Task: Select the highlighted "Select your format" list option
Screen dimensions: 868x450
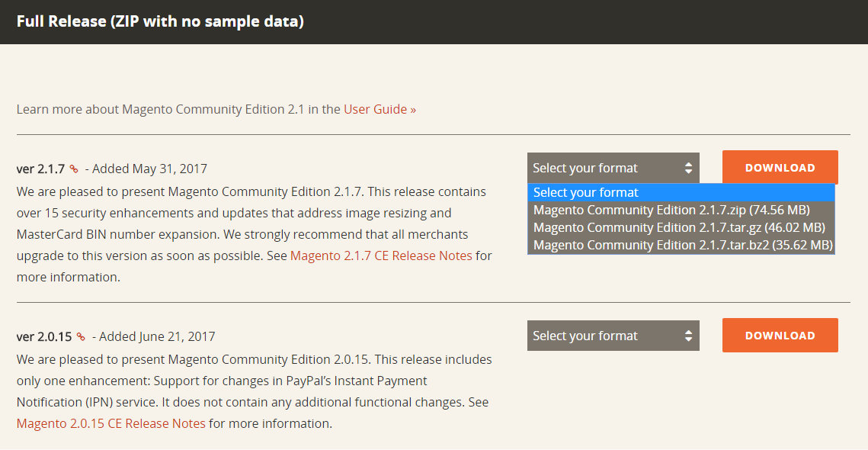Action: point(586,192)
